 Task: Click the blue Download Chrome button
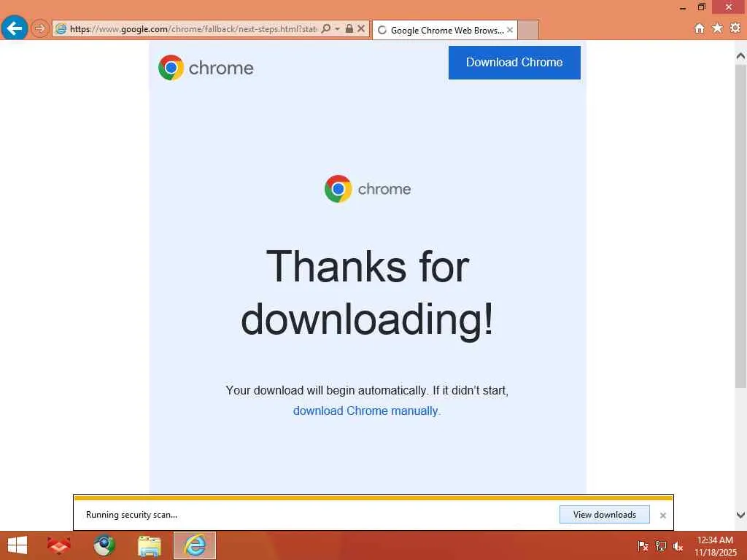pyautogui.click(x=514, y=63)
